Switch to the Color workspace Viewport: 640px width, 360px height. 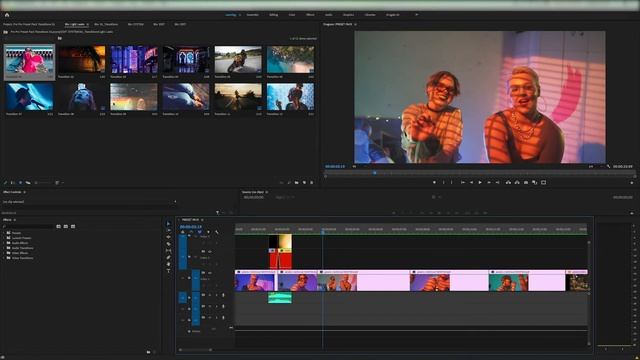[x=292, y=15]
